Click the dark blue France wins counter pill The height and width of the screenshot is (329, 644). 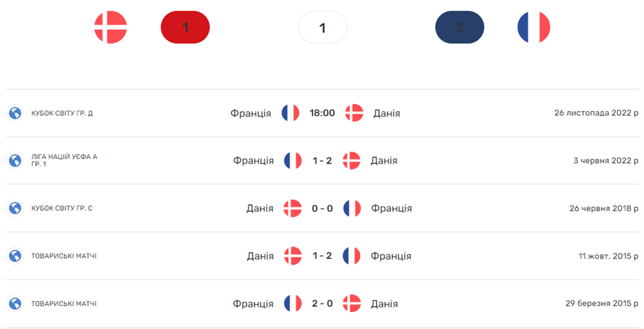click(459, 28)
